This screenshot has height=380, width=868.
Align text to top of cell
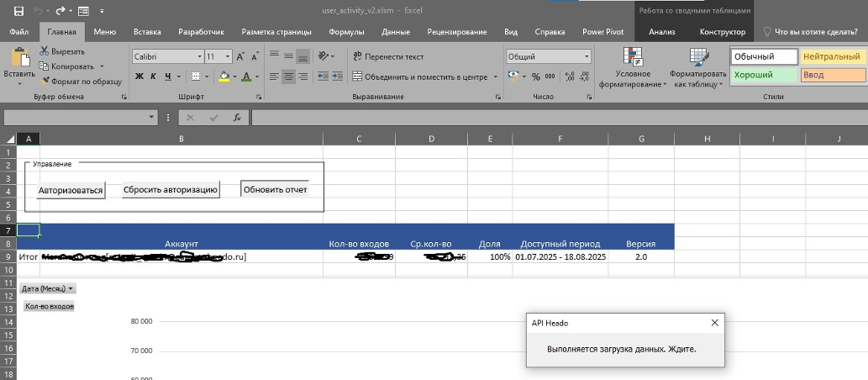pos(274,56)
